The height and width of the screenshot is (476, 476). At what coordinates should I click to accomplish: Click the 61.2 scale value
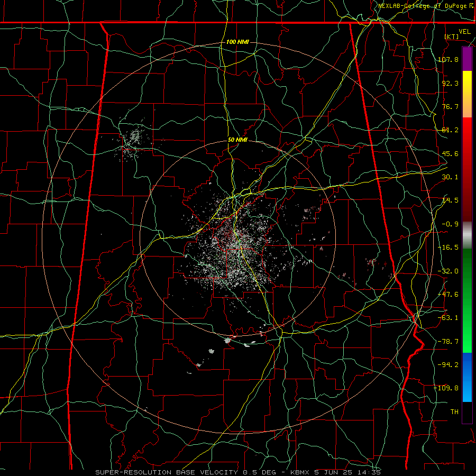(x=450, y=130)
